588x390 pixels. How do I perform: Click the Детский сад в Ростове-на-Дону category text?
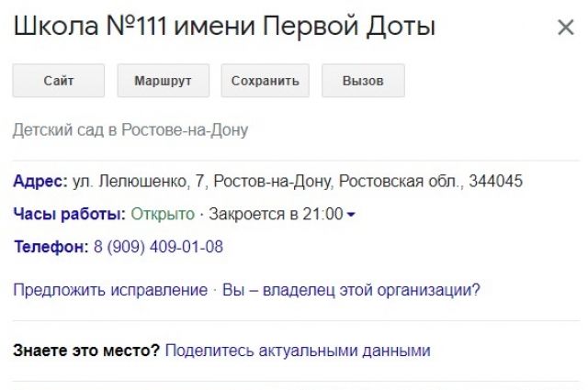click(130, 130)
